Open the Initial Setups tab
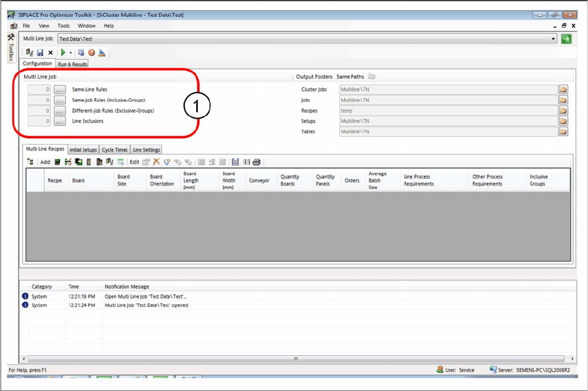 [x=83, y=150]
